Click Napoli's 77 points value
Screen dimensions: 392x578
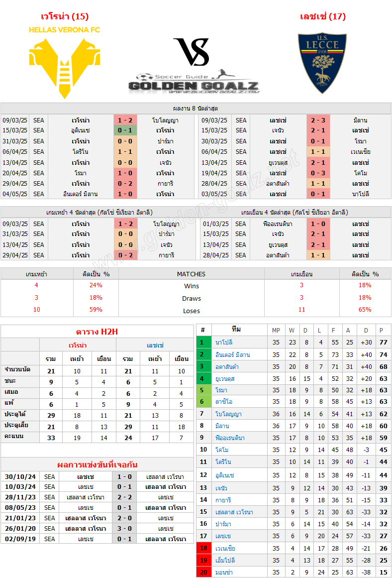coord(383,343)
